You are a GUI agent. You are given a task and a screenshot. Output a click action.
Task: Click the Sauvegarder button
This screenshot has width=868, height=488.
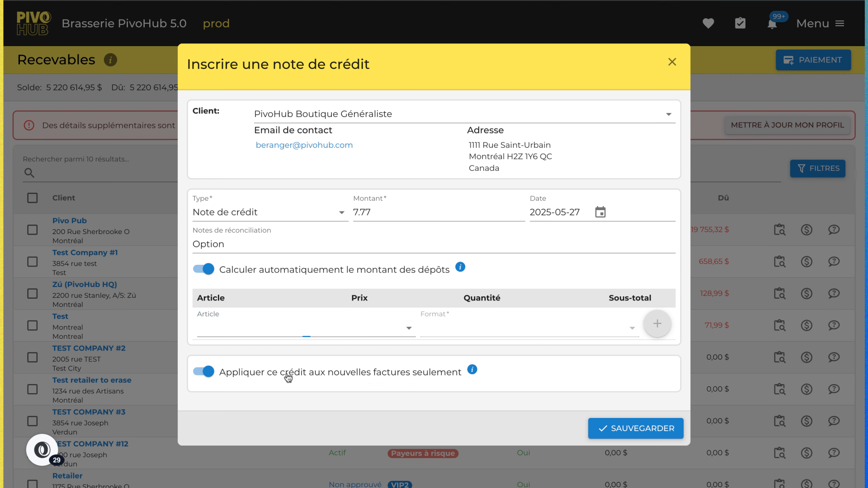click(635, 428)
